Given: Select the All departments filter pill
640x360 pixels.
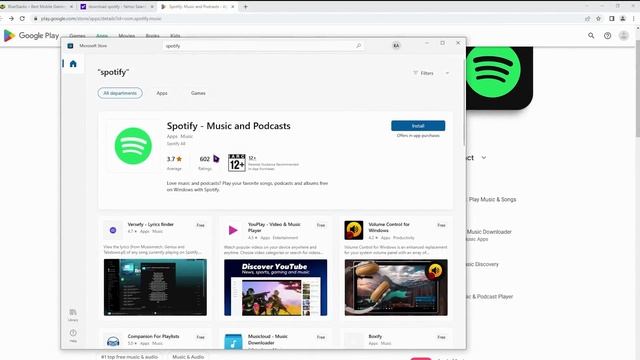Looking at the screenshot, I should 120,93.
